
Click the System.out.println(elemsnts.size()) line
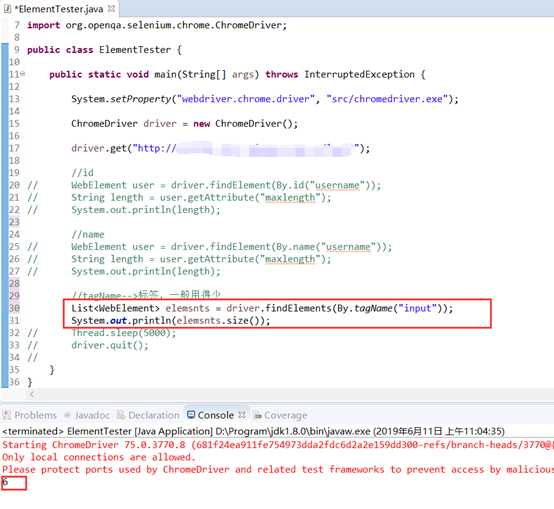(x=171, y=321)
